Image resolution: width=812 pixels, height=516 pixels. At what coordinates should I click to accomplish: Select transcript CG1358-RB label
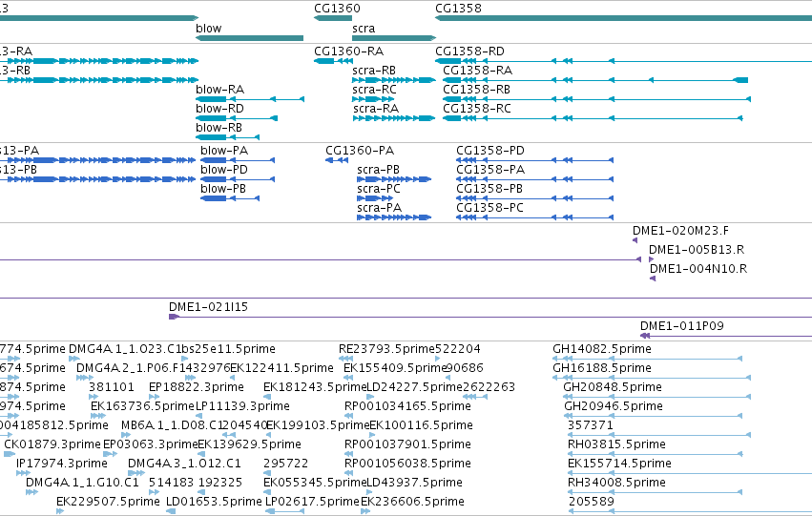(x=476, y=90)
